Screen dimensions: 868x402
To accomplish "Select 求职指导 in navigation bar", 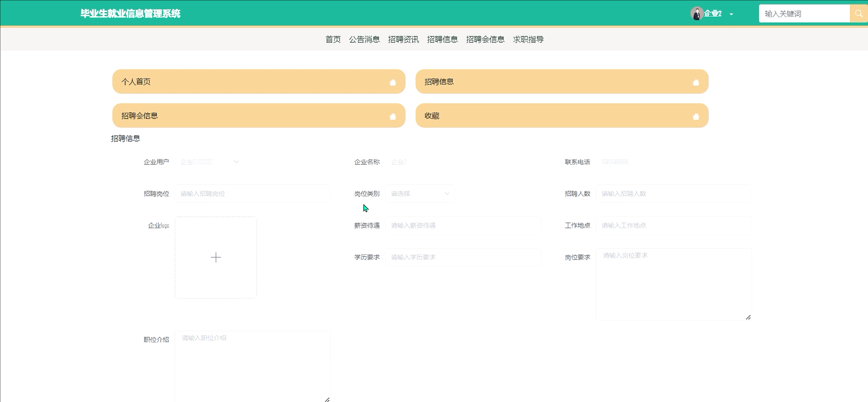I will click(x=528, y=39).
